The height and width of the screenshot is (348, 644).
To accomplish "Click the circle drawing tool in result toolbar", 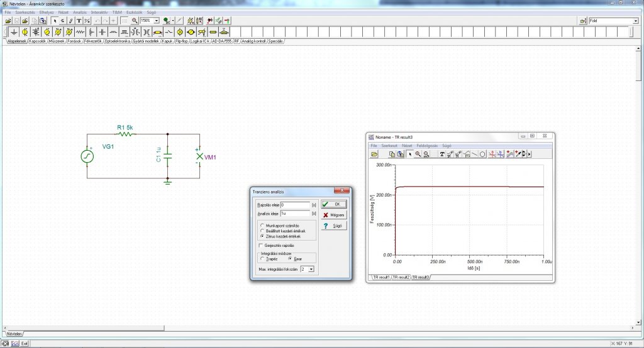I will 482,154.
